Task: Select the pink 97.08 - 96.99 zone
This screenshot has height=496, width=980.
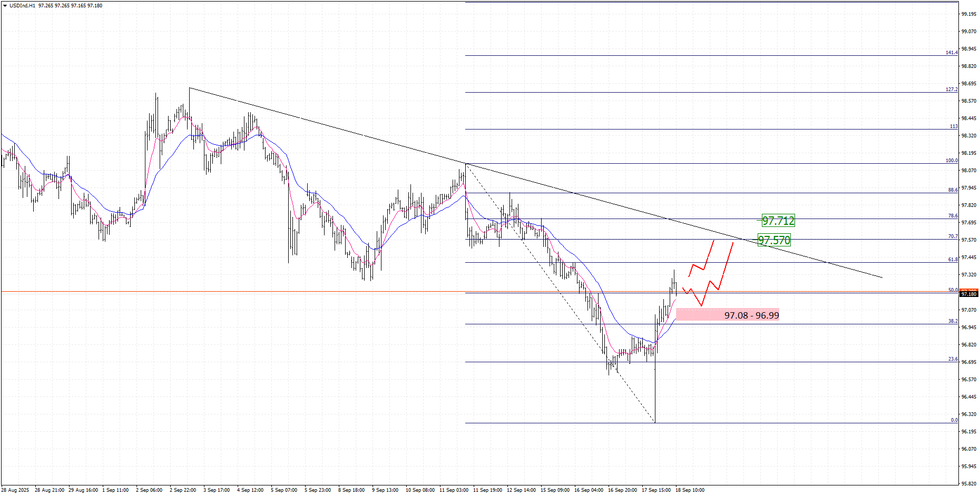Action: [x=728, y=315]
